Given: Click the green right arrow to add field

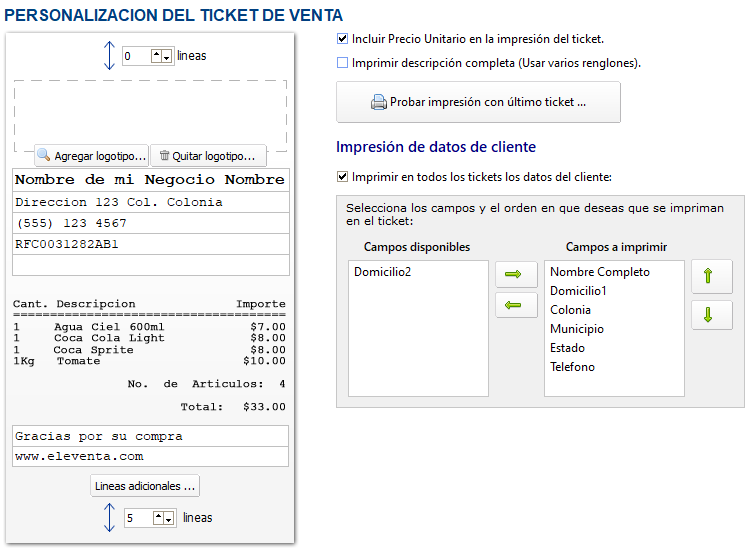Looking at the screenshot, I should 516,274.
